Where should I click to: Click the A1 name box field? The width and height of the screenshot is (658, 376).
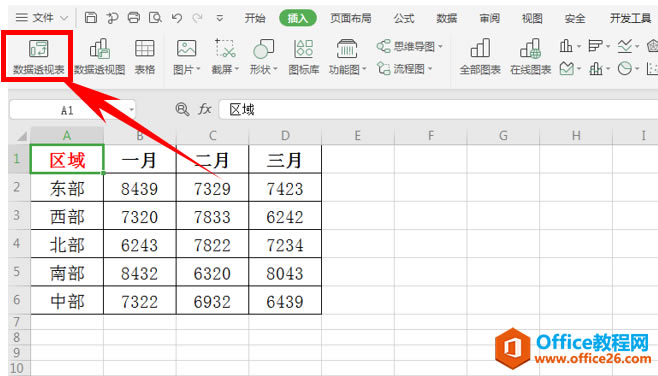click(x=72, y=110)
